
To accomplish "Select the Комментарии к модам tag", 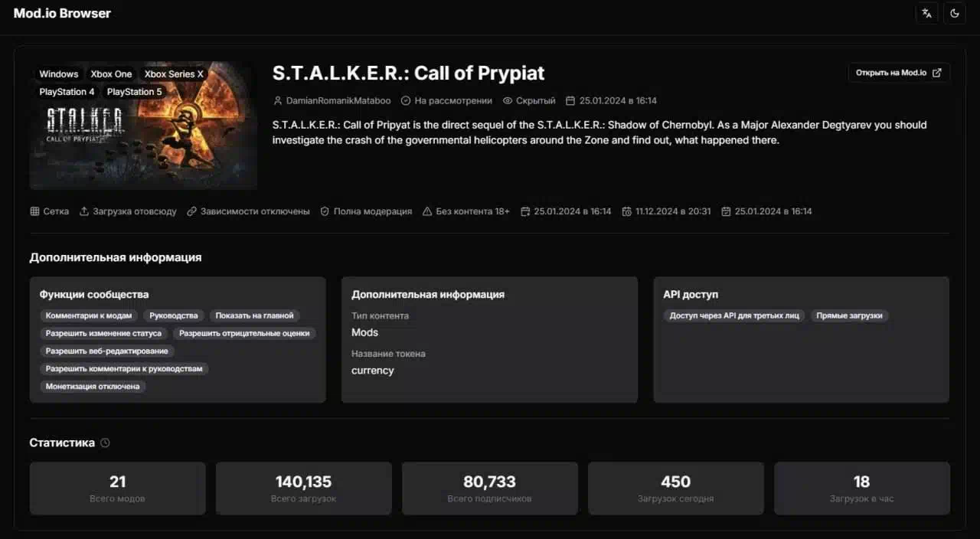I will (x=89, y=315).
